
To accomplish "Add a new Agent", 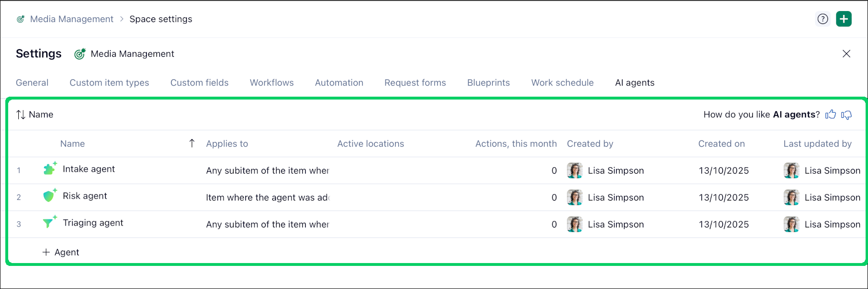I will click(x=61, y=252).
